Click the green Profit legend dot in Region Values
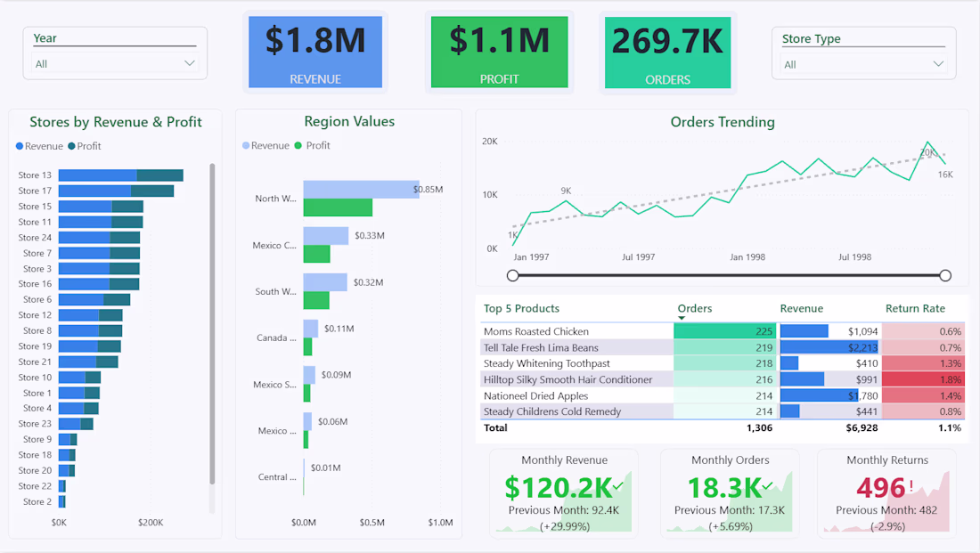980x553 pixels. (298, 145)
